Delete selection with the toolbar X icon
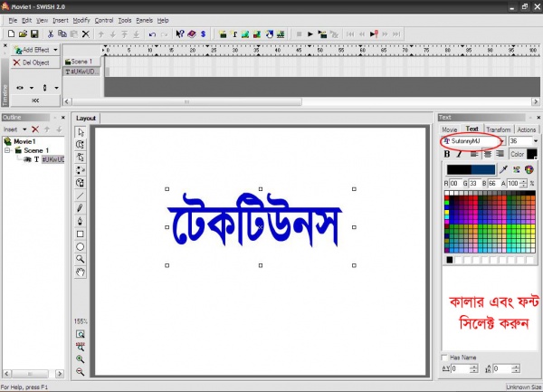The image size is (543, 392). (86, 33)
